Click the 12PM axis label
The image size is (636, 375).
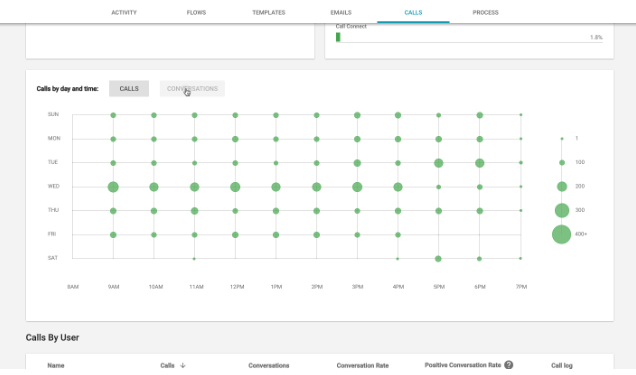[237, 287]
